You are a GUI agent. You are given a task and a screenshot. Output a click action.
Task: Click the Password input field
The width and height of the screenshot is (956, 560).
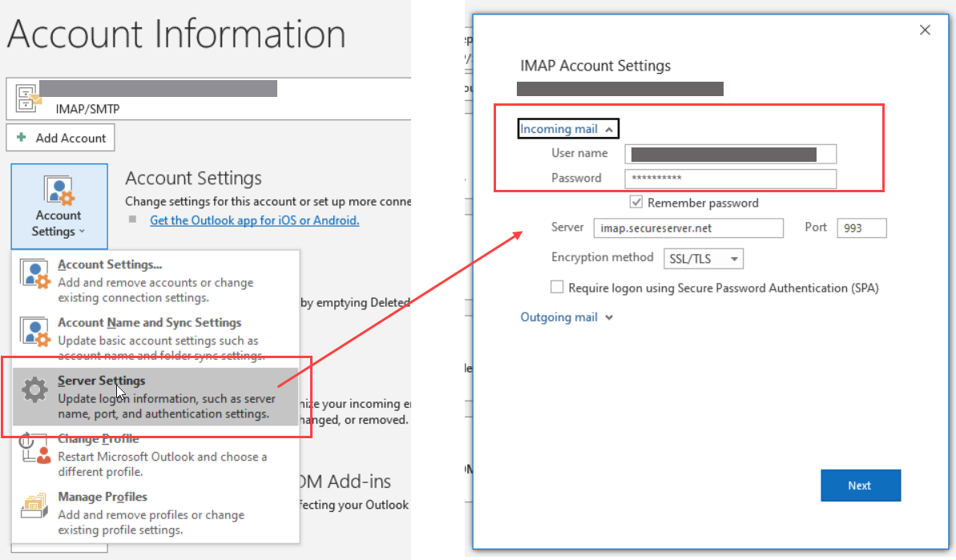point(730,179)
